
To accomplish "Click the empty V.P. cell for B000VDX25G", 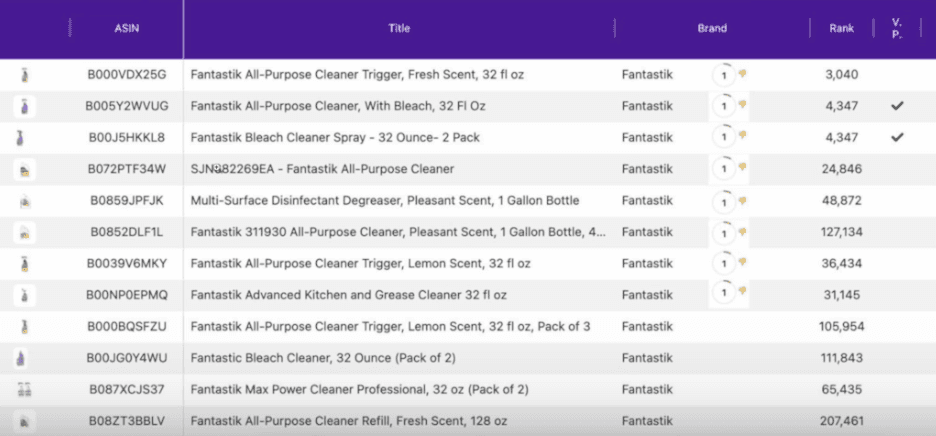I will point(897,74).
